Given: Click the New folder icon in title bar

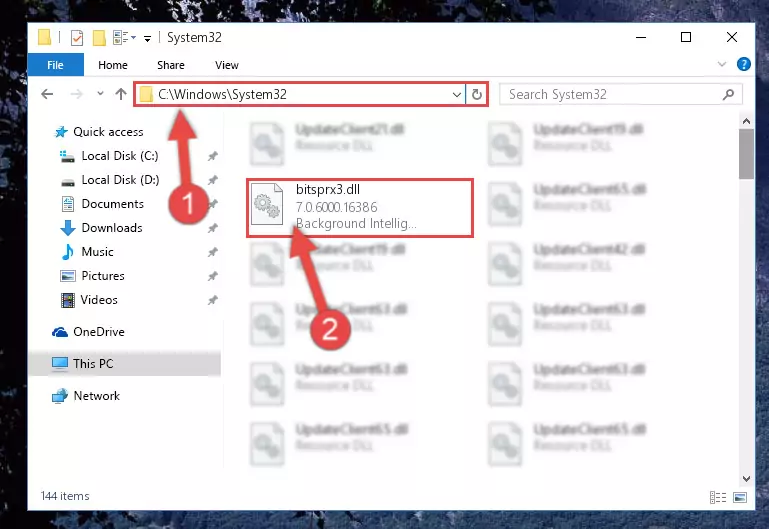Looking at the screenshot, I should (99, 38).
